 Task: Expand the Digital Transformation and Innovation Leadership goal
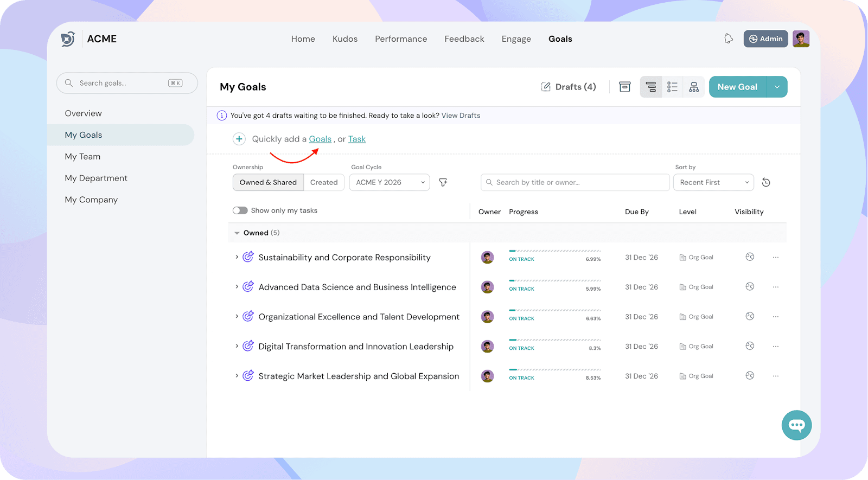pos(237,346)
